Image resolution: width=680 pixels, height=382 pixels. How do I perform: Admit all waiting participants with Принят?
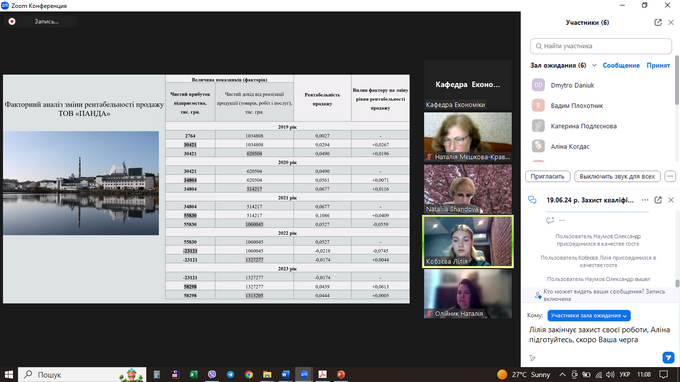(658, 65)
